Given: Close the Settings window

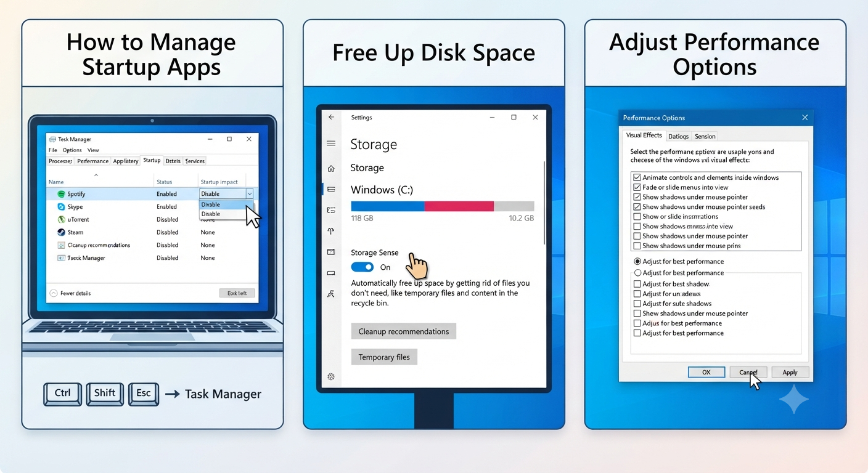Looking at the screenshot, I should tap(535, 117).
